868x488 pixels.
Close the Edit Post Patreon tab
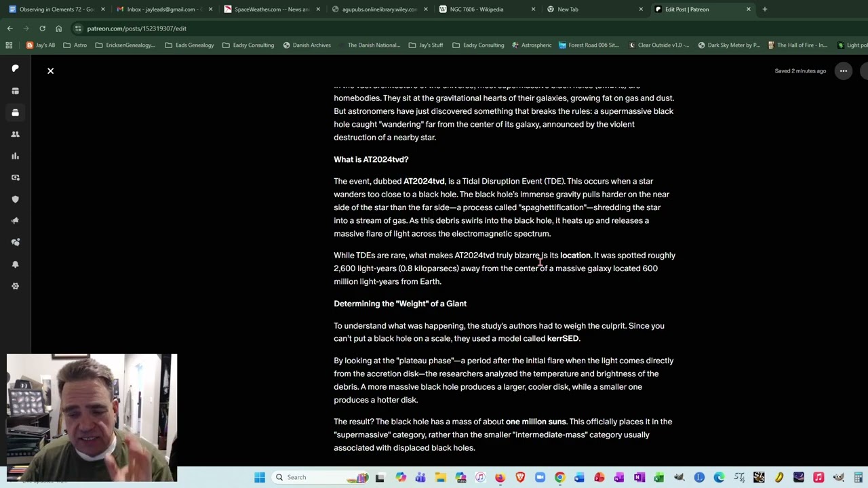click(x=749, y=9)
